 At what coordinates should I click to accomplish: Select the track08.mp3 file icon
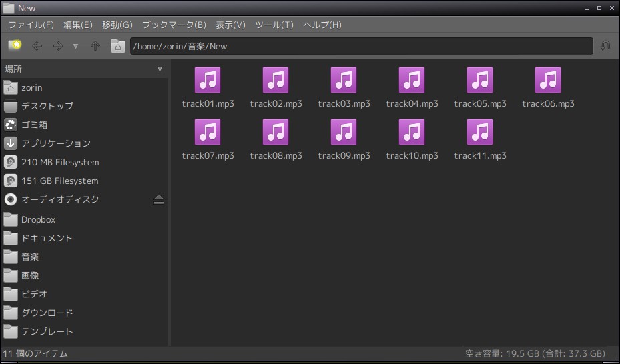(x=276, y=132)
